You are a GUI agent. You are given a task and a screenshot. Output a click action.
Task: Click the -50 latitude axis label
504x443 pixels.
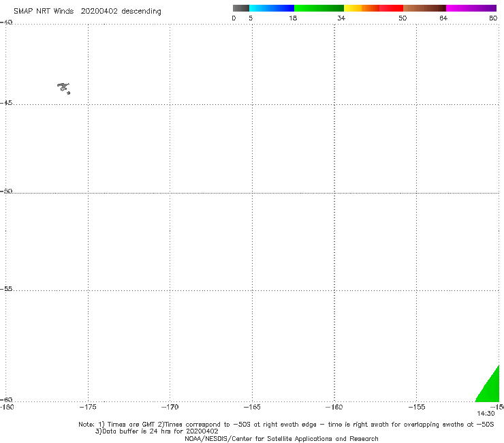pos(6,191)
